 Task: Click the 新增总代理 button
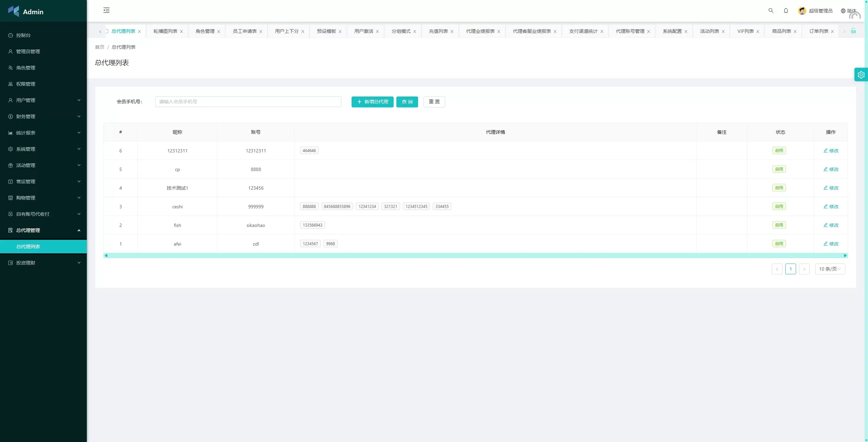click(x=372, y=102)
